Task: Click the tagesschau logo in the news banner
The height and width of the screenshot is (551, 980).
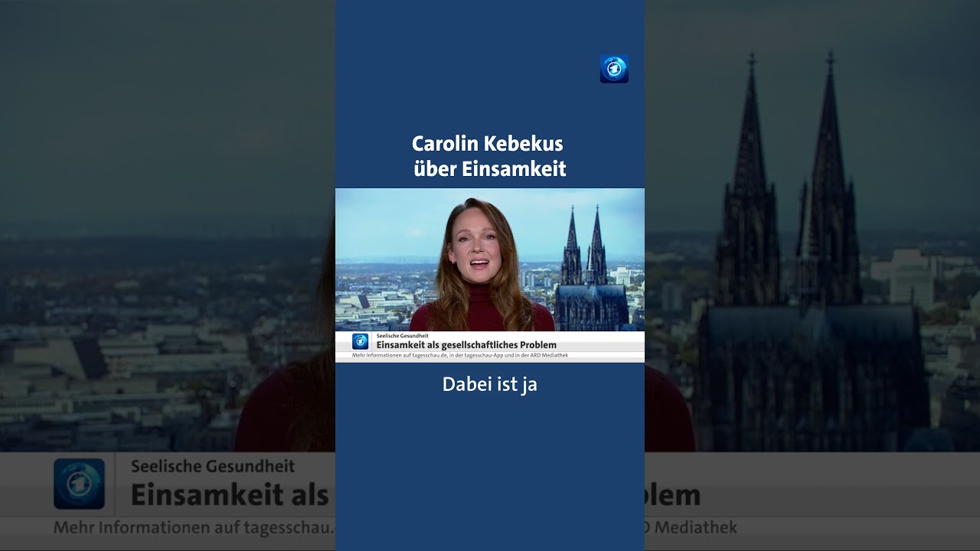Action: [360, 341]
